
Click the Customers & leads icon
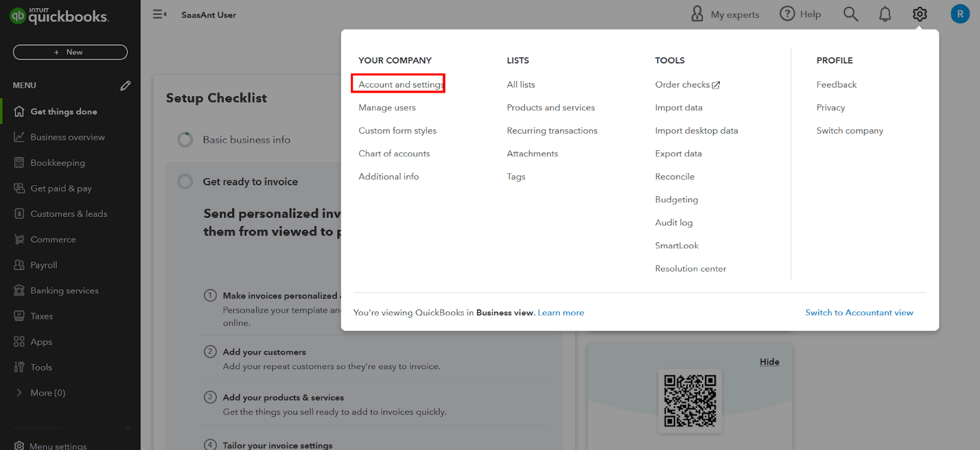[x=19, y=214]
